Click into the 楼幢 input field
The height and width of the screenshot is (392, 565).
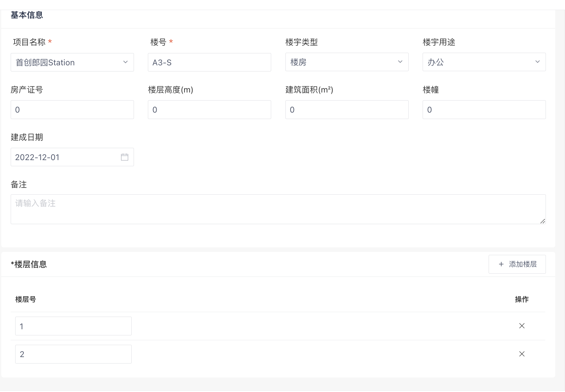click(x=484, y=110)
